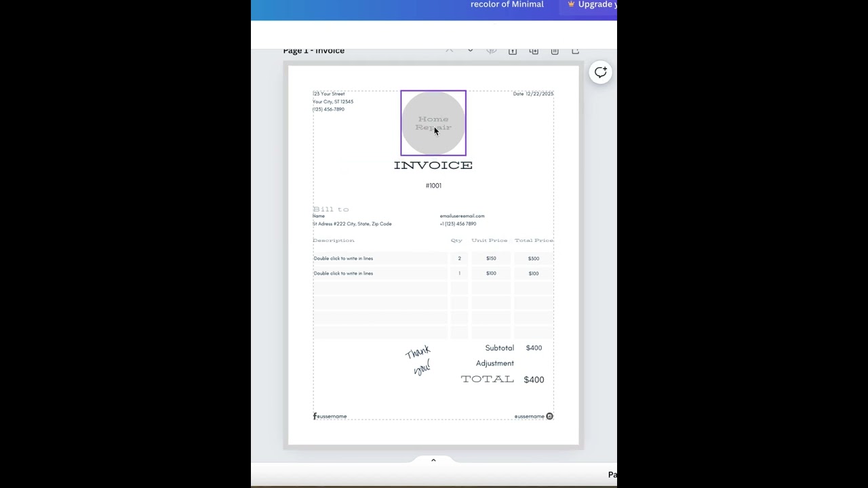Viewport: 868px width, 488px height.
Task: Select the @username text beside Instagram icon
Action: coord(529,416)
